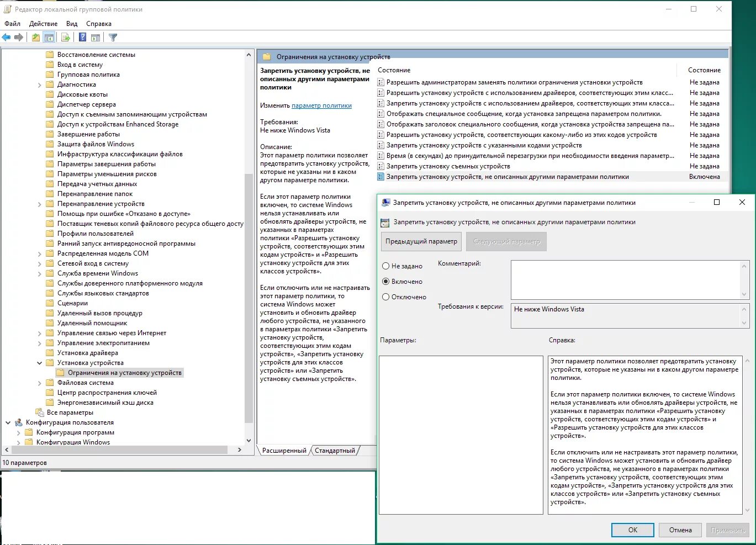Expand Управление связью через Интернет node
The image size is (756, 545).
click(x=40, y=334)
